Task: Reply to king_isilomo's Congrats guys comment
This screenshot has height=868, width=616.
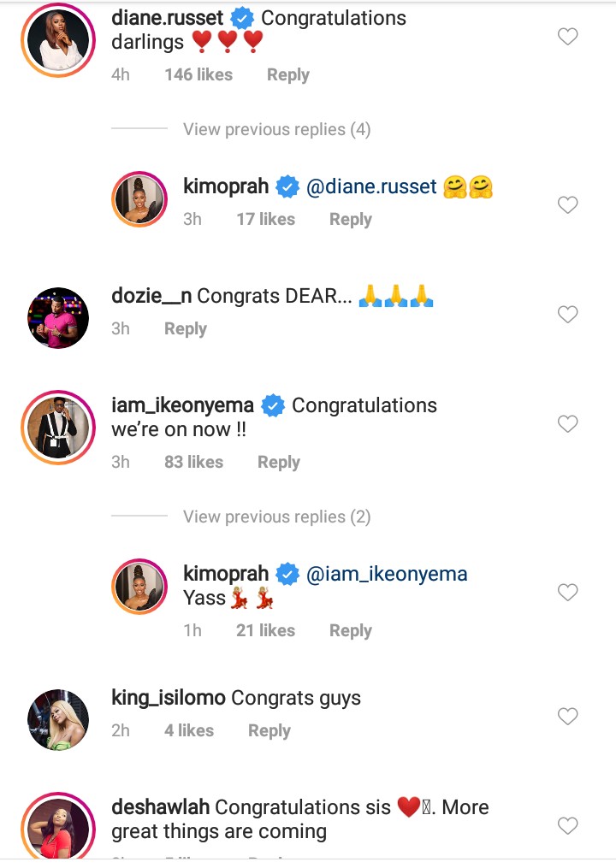Action: point(269,731)
